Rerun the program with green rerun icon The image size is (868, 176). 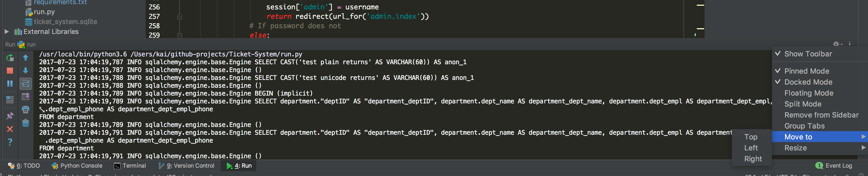pyautogui.click(x=10, y=58)
